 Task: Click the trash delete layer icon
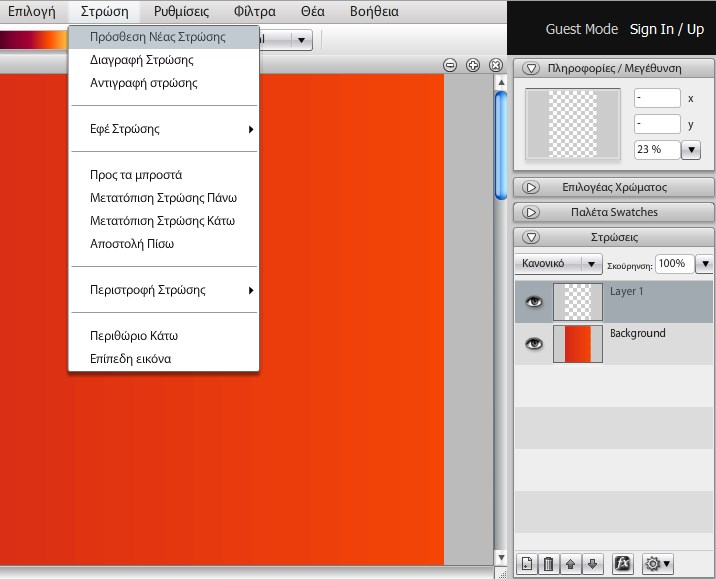pyautogui.click(x=549, y=564)
